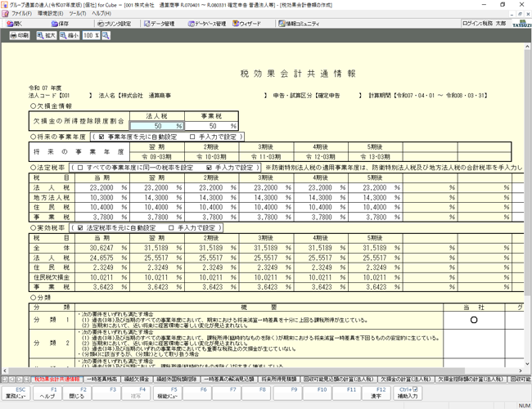Viewport: 532px width, 409px height.
Task: Open the 環境設定(E) menu
Action: [x=50, y=14]
